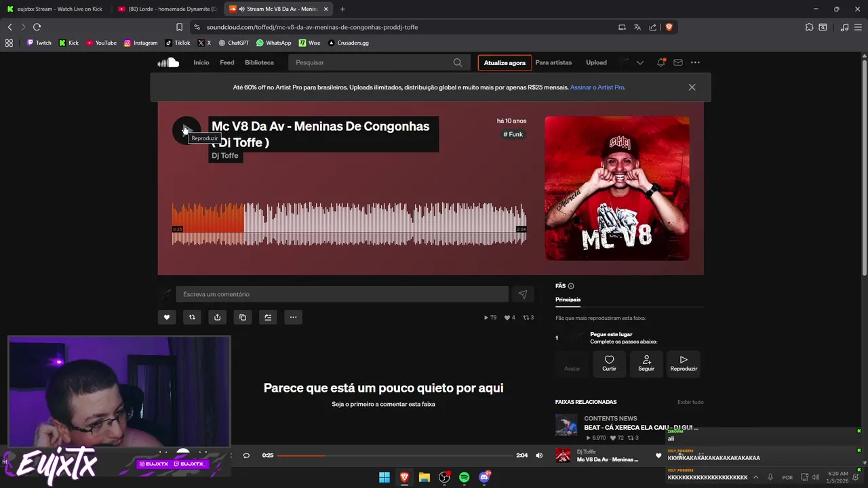Click the browser address bar URL
The height and width of the screenshot is (488, 868).
pyautogui.click(x=312, y=27)
